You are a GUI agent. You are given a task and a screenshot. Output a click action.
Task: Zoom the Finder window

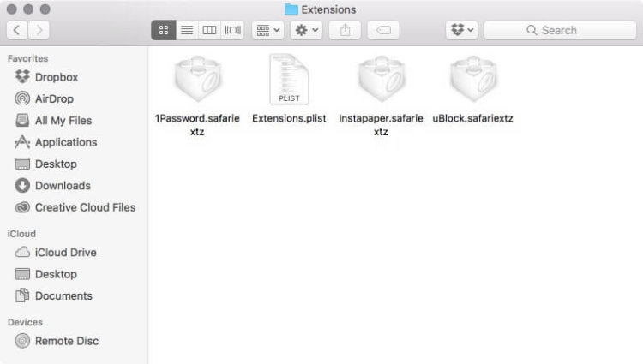[45, 9]
